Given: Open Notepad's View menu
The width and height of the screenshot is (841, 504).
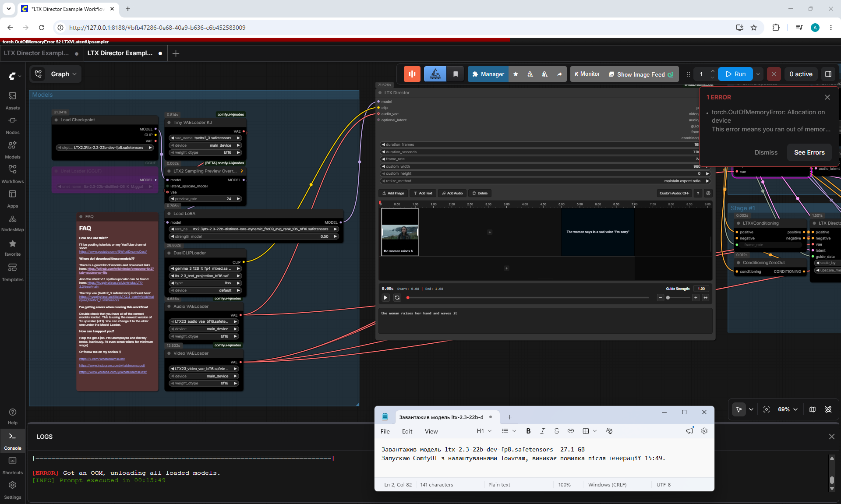Looking at the screenshot, I should click(x=431, y=431).
